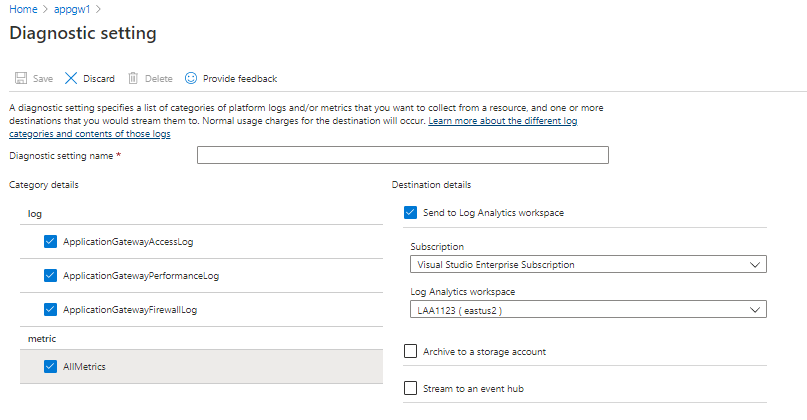Enable Stream to an event hub
Image resolution: width=807 pixels, height=420 pixels.
[410, 388]
